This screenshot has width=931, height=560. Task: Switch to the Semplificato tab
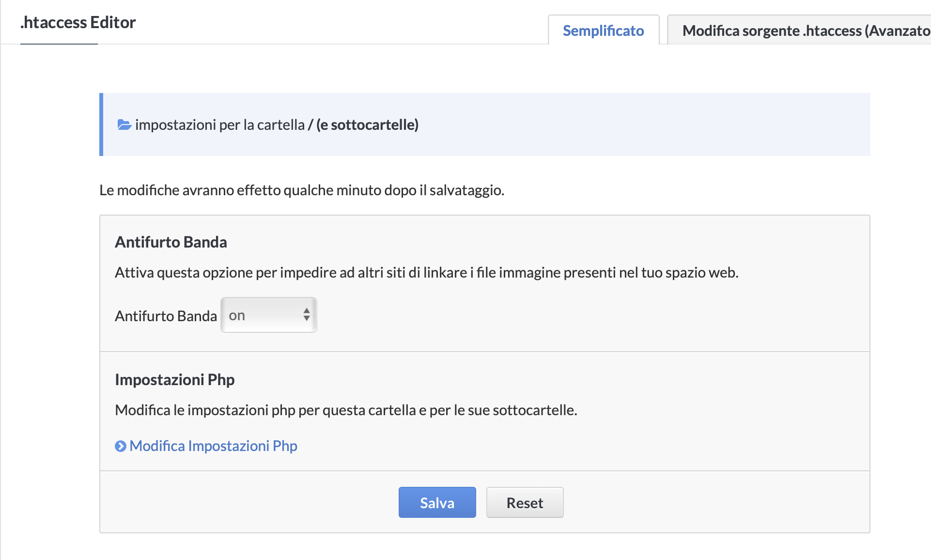603,31
